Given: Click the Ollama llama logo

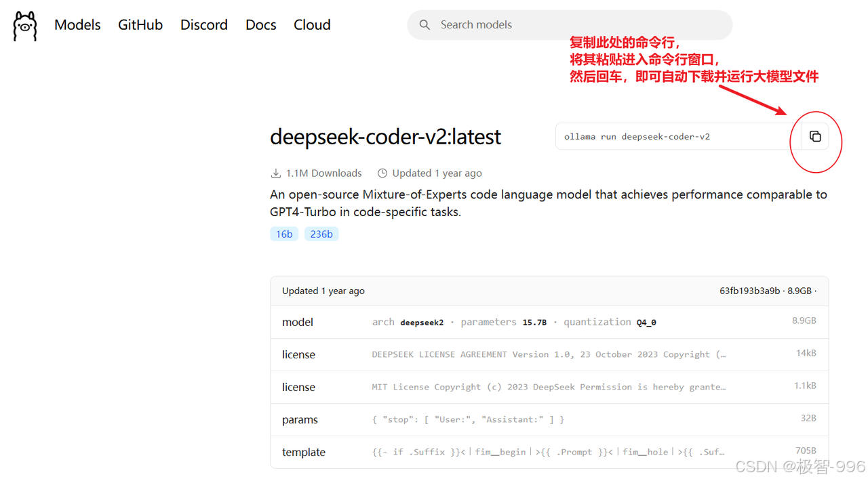Looking at the screenshot, I should (x=25, y=26).
